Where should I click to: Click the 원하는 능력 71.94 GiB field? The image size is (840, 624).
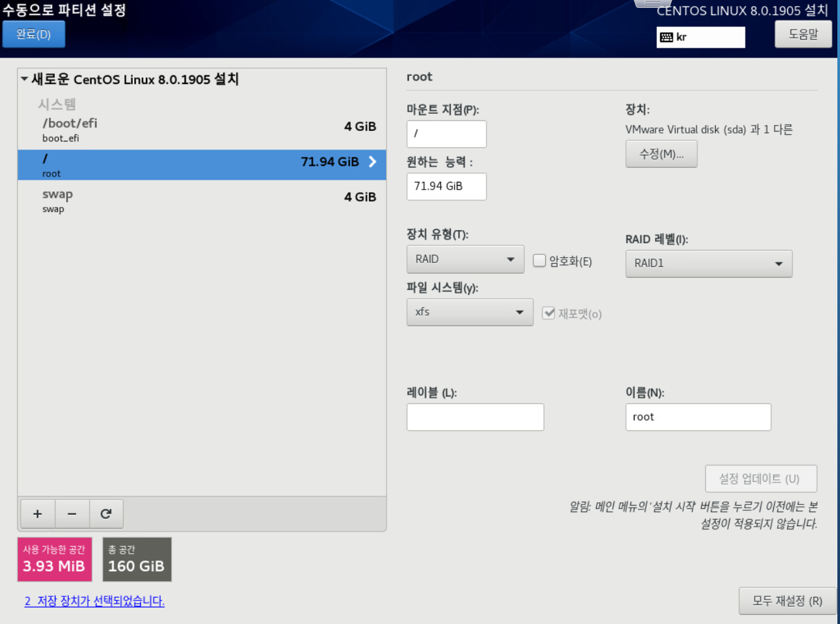(447, 186)
